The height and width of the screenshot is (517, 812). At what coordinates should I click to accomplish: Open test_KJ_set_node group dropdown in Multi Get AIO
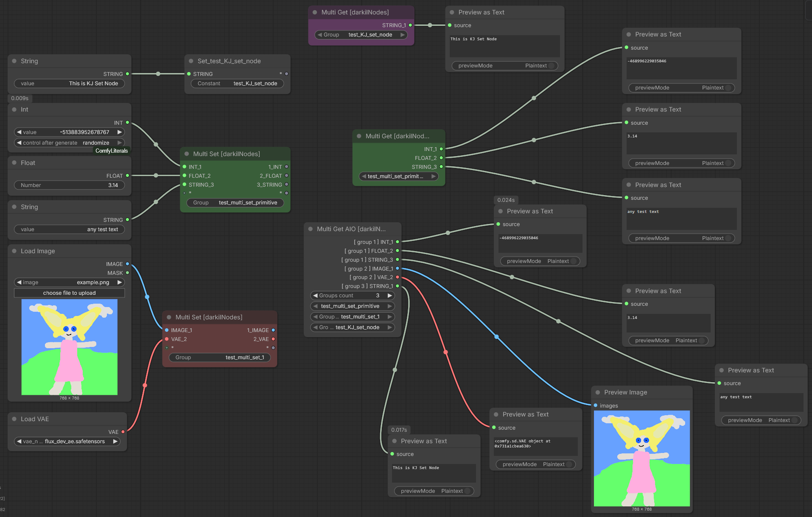tap(353, 327)
